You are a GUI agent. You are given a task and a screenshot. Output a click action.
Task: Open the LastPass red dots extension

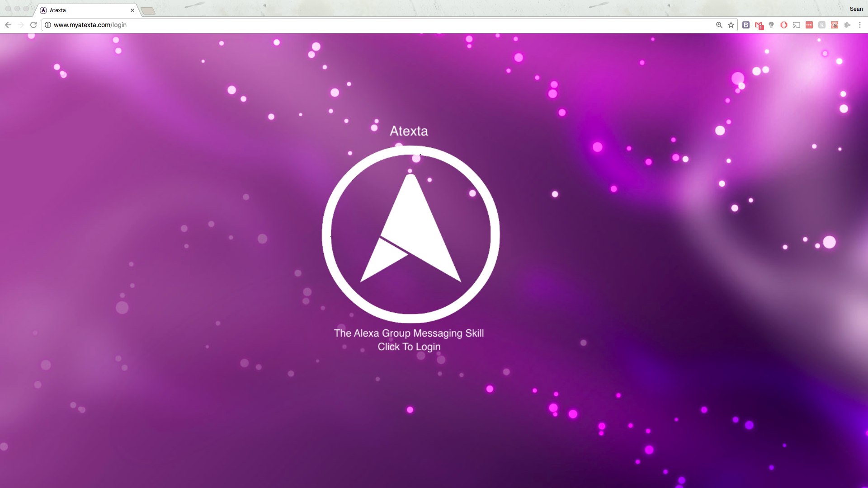pyautogui.click(x=809, y=25)
